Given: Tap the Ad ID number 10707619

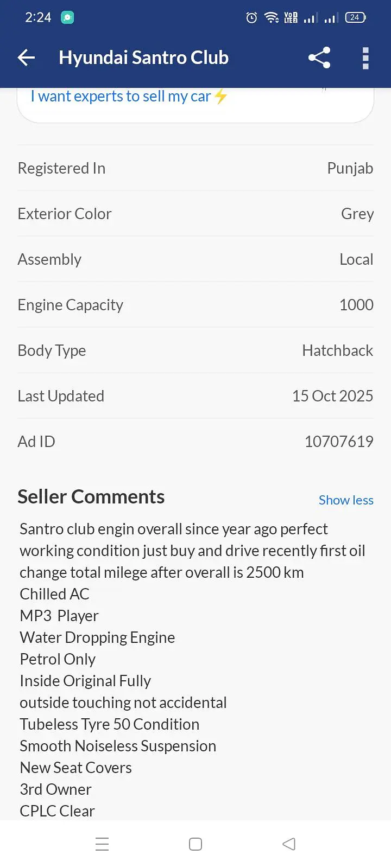Looking at the screenshot, I should coord(338,442).
